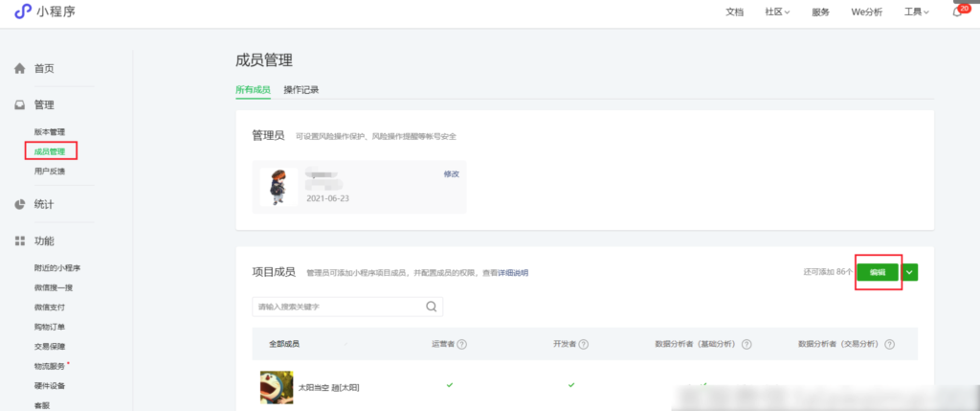
Task: Select 微信支付 in the sidebar
Action: coord(50,308)
